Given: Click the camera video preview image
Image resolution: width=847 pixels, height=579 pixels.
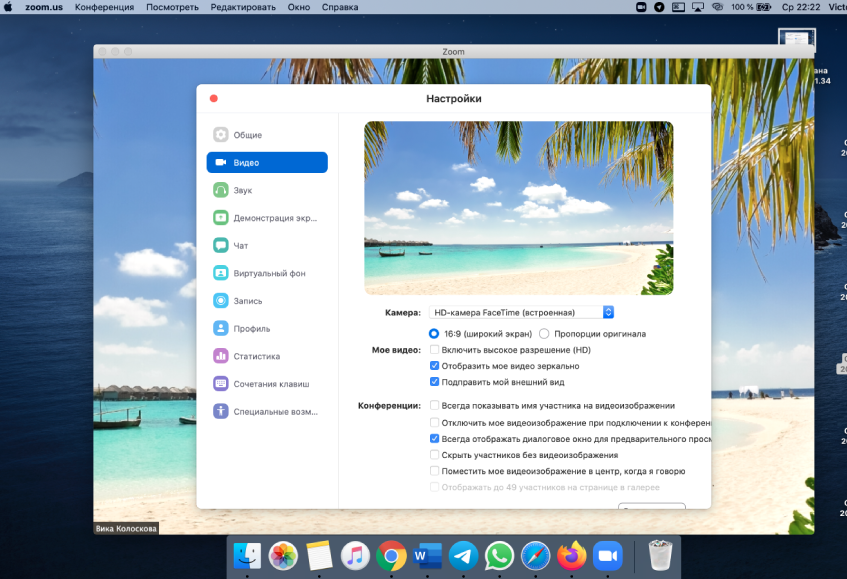Looking at the screenshot, I should [519, 208].
